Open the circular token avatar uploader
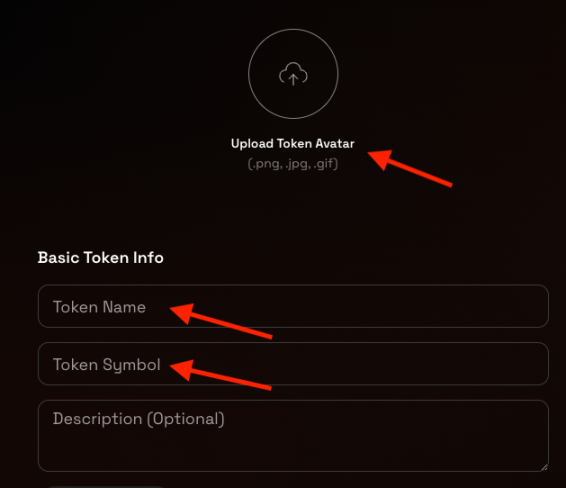The width and height of the screenshot is (566, 488). pos(293,74)
